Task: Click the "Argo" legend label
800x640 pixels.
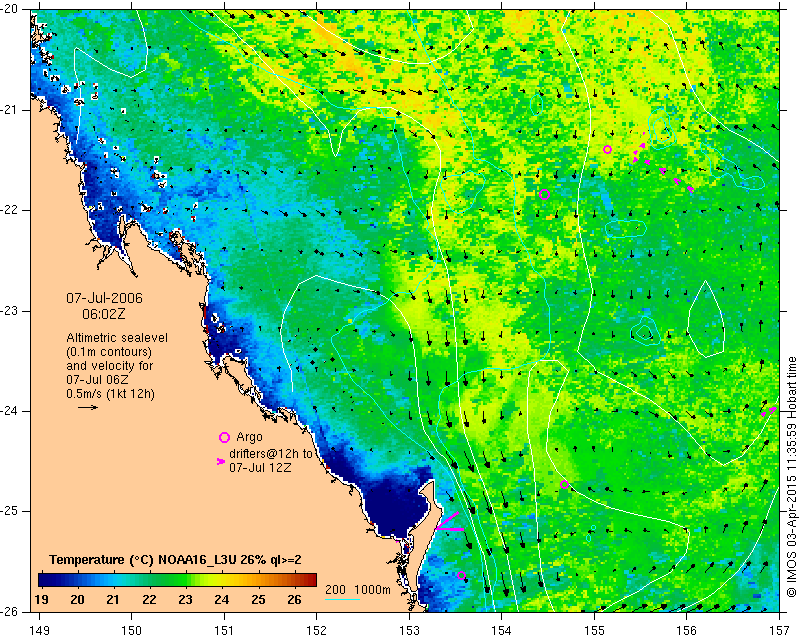Action: [x=249, y=437]
